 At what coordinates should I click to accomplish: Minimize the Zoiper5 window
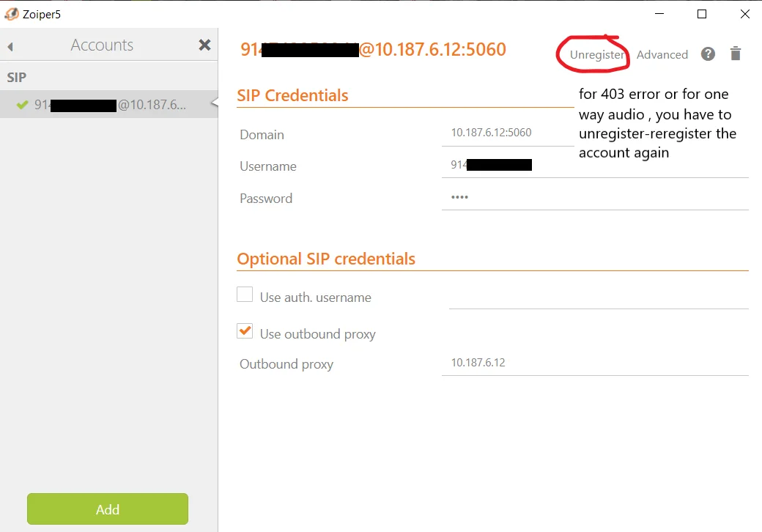659,14
